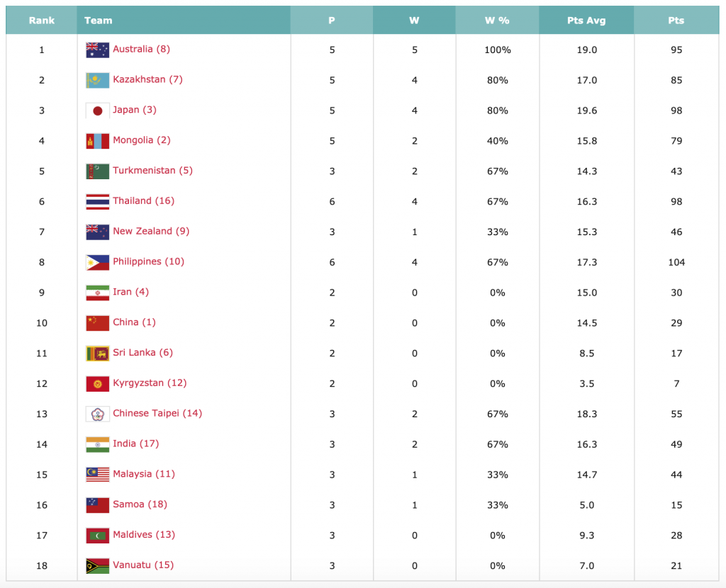Open the New Zealand (9) team link
The width and height of the screenshot is (726, 588).
[x=151, y=231]
